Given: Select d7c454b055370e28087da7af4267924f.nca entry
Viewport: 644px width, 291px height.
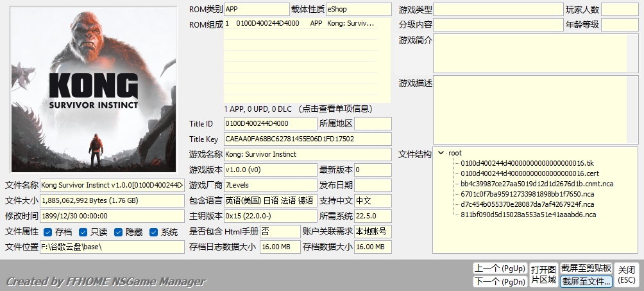Looking at the screenshot, I should click(x=527, y=204).
